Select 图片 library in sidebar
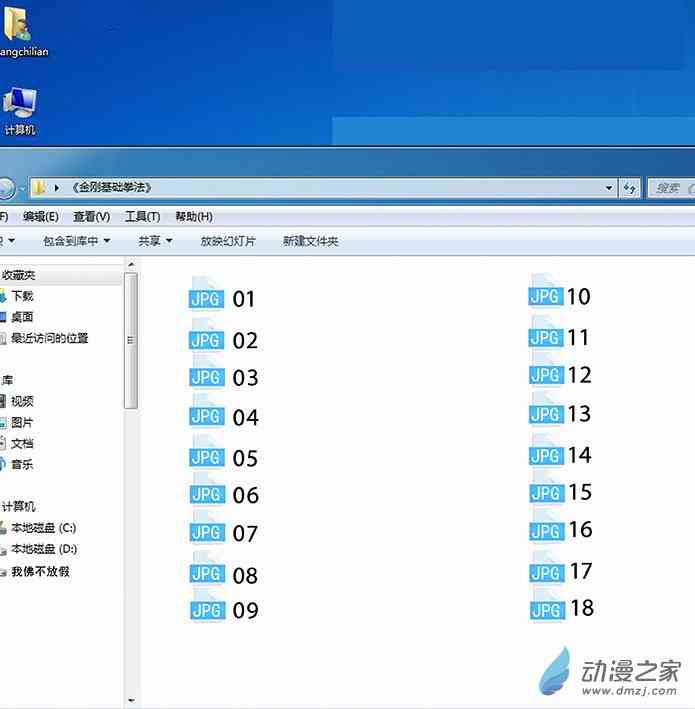Viewport: 695px width, 709px height. click(22, 422)
